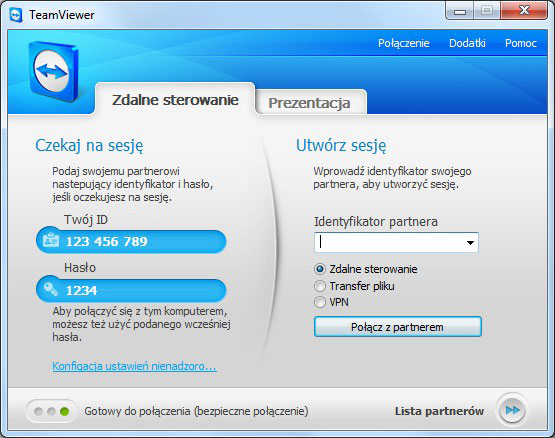Click the ID card icon beside 123 456 789

coord(51,240)
